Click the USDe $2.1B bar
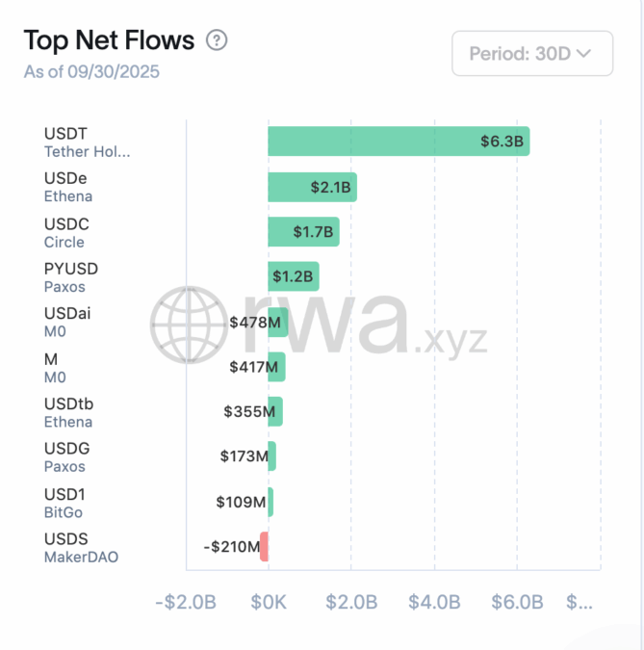 point(312,187)
